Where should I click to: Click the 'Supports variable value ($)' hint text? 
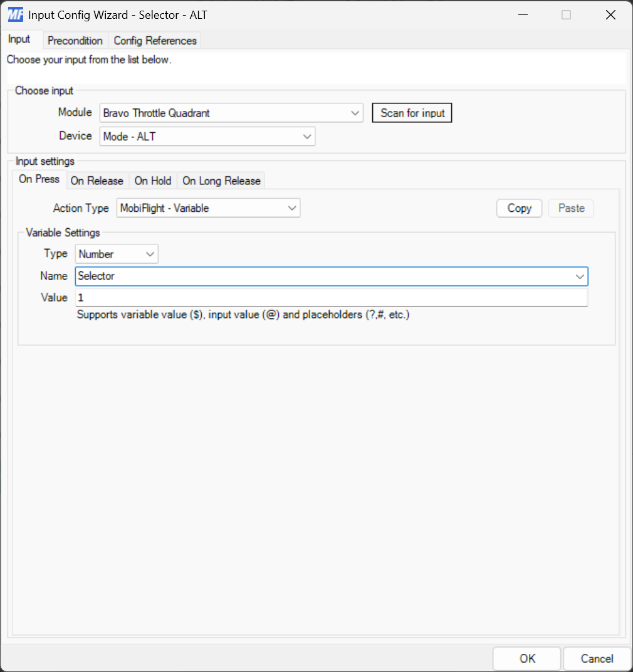[x=243, y=315]
